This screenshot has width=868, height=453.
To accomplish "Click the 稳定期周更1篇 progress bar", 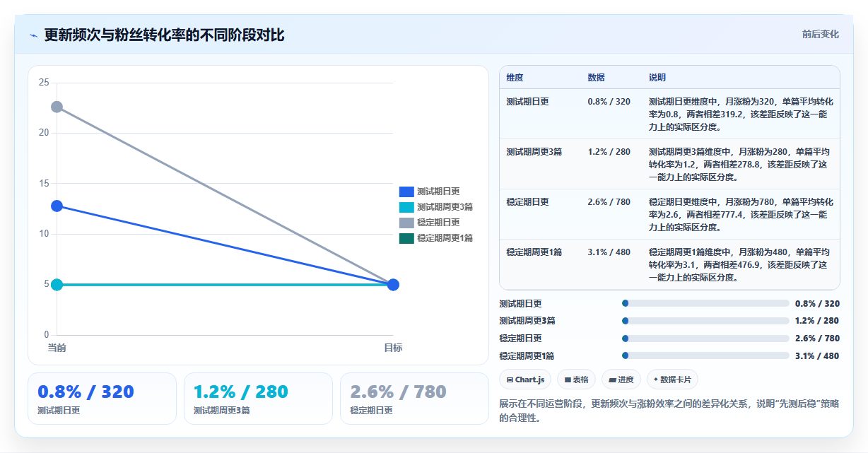I will click(x=705, y=355).
